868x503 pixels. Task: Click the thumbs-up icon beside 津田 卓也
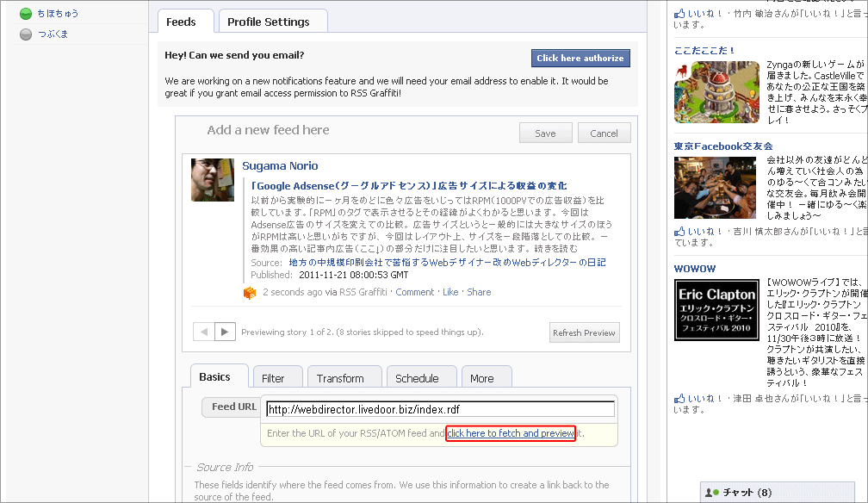[x=679, y=398]
